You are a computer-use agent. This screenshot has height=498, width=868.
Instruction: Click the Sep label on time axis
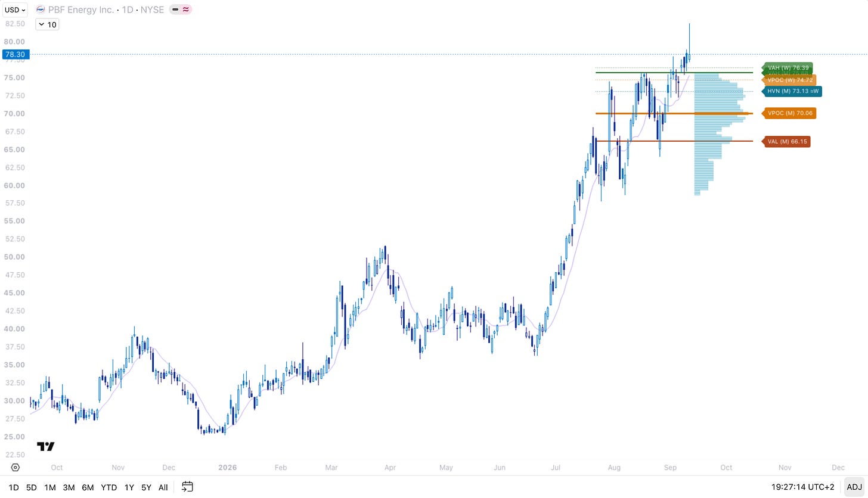click(x=670, y=468)
